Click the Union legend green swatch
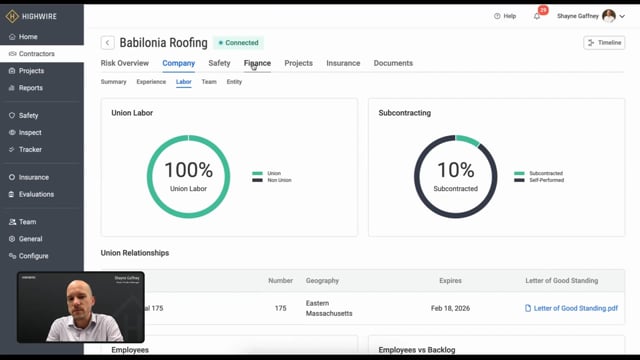The height and width of the screenshot is (360, 640). (x=257, y=173)
